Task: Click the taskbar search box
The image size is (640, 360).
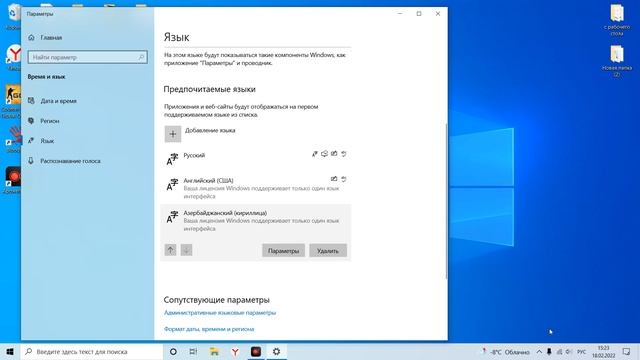Action: [x=91, y=351]
